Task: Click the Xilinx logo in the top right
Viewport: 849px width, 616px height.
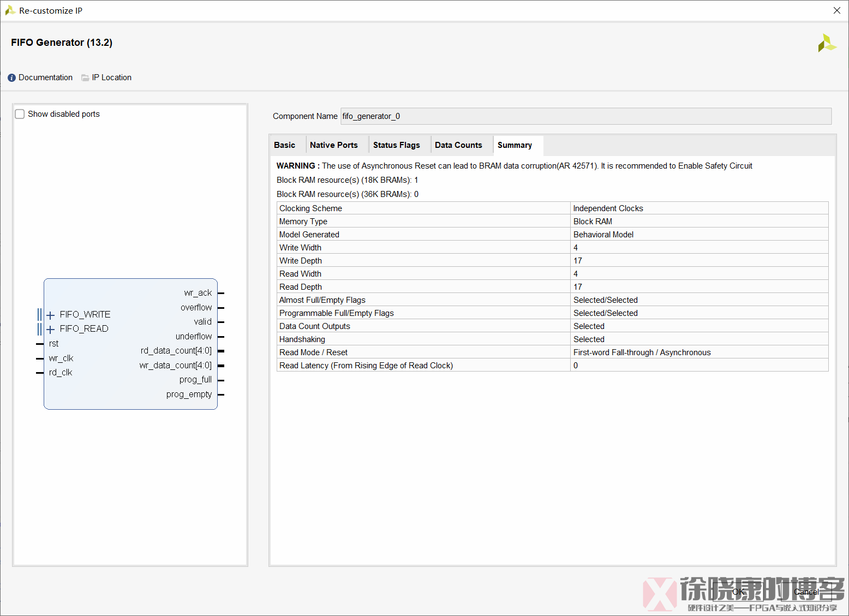Action: [827, 43]
